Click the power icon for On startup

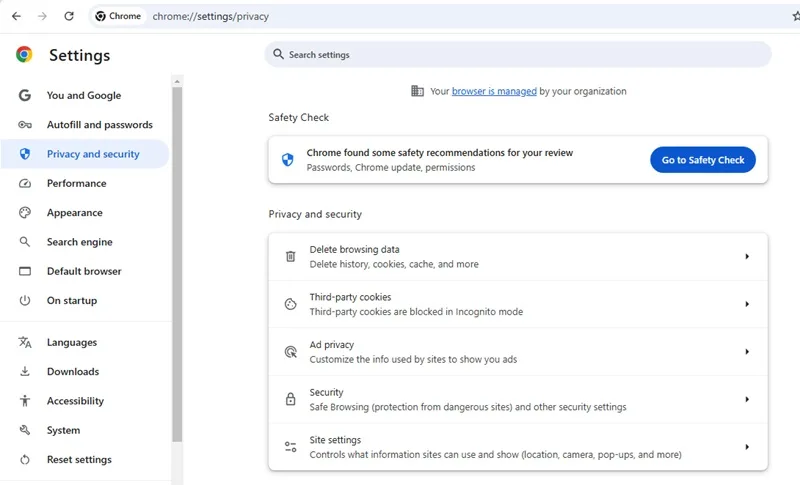25,300
